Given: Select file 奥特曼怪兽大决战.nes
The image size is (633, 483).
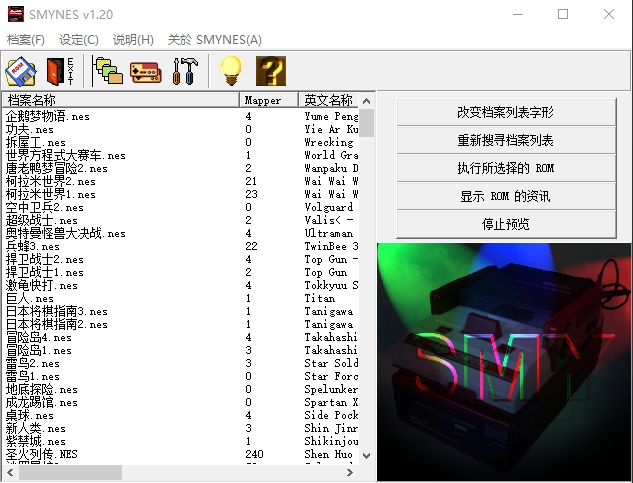Looking at the screenshot, I should pos(65,233).
